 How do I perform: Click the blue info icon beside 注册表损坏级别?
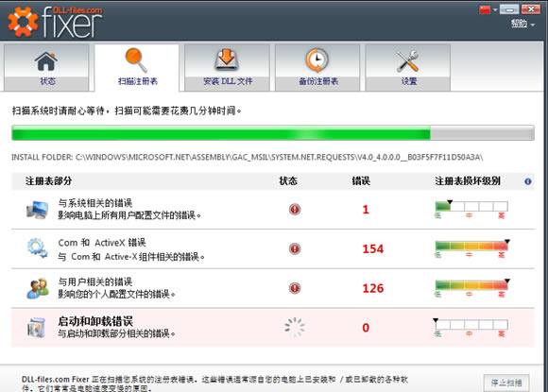point(528,181)
